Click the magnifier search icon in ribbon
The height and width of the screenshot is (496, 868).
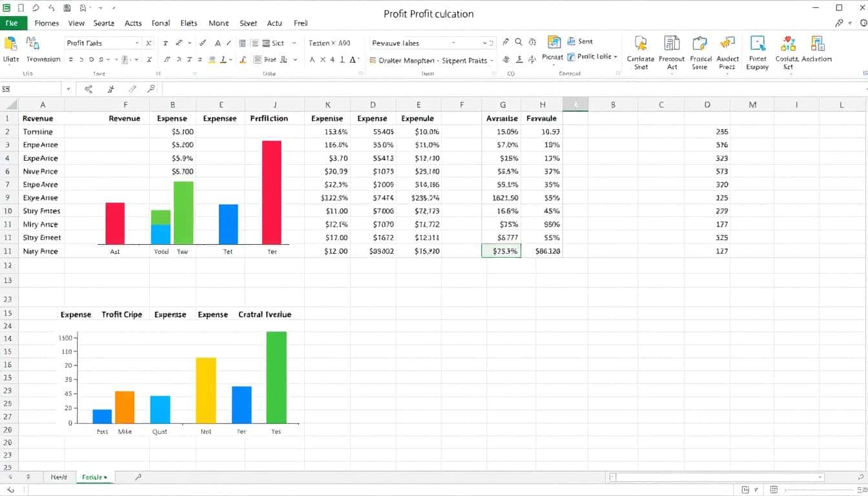pos(519,43)
